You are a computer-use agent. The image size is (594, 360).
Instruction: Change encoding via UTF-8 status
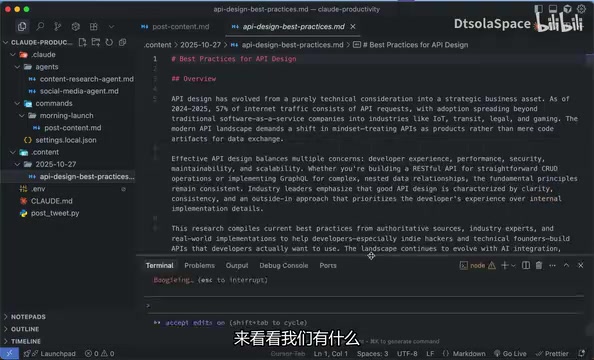(x=407, y=354)
